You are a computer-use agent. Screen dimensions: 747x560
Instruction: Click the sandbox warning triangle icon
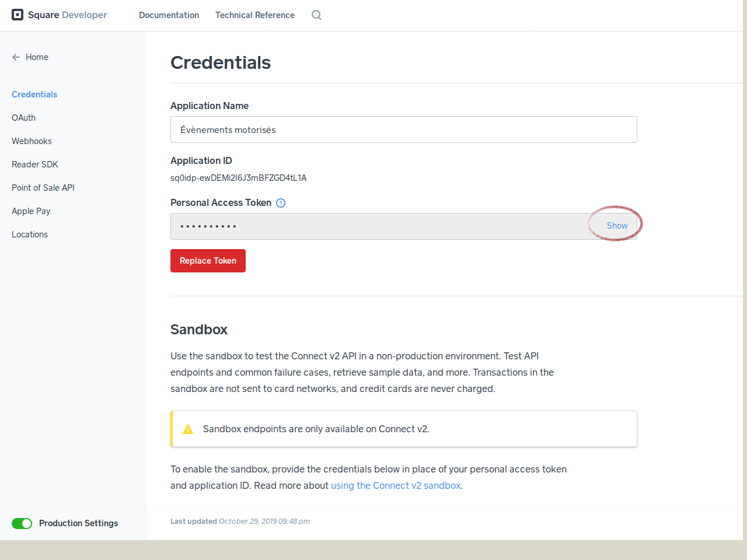(x=188, y=429)
